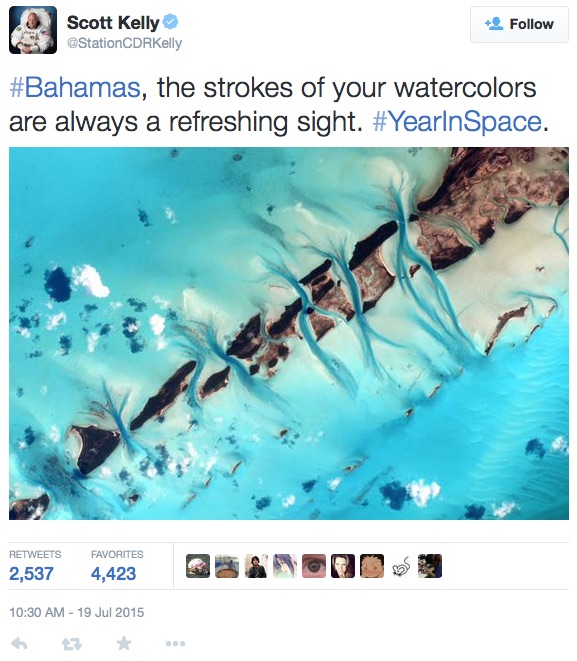Viewport: 577px width, 661px height.
Task: Click the cartoon face avatar
Action: click(x=372, y=566)
